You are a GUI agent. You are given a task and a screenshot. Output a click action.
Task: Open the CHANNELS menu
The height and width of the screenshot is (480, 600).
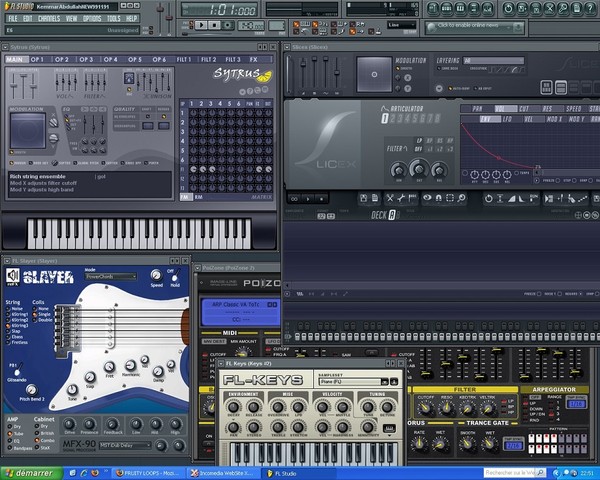click(49, 18)
